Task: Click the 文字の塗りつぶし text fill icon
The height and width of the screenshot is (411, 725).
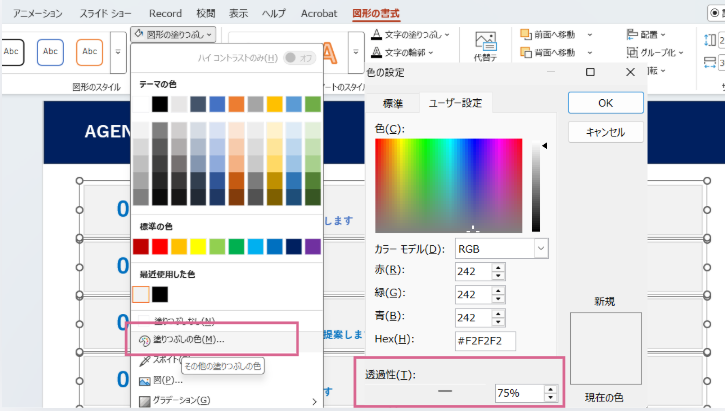Action: (376, 34)
